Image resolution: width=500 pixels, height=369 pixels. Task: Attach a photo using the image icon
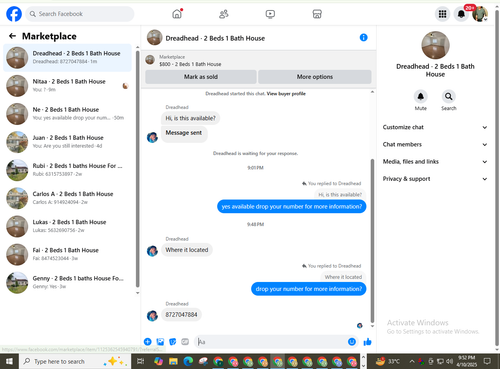click(160, 342)
